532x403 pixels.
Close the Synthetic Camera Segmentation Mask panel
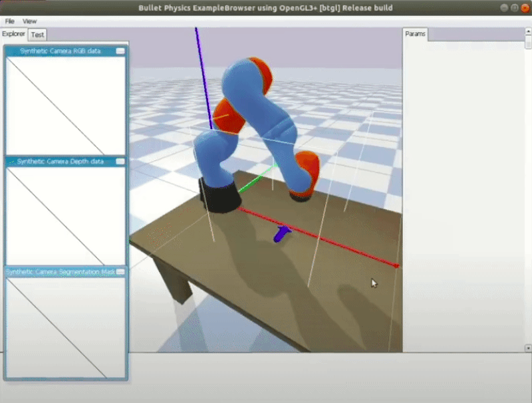[x=120, y=272]
